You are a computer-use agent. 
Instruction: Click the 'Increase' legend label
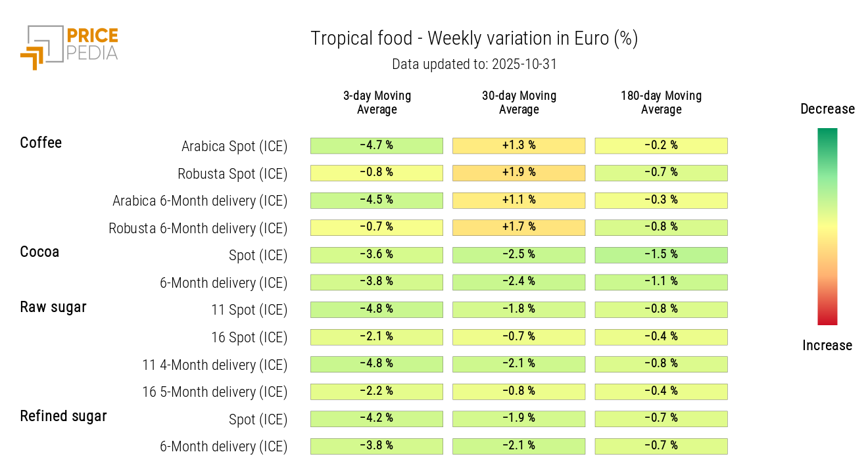pos(827,346)
